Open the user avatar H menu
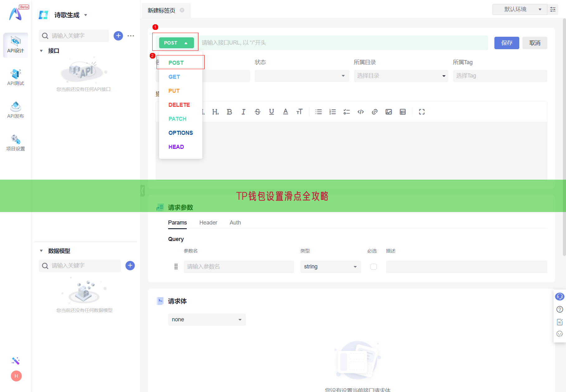The width and height of the screenshot is (566, 392). click(x=16, y=376)
